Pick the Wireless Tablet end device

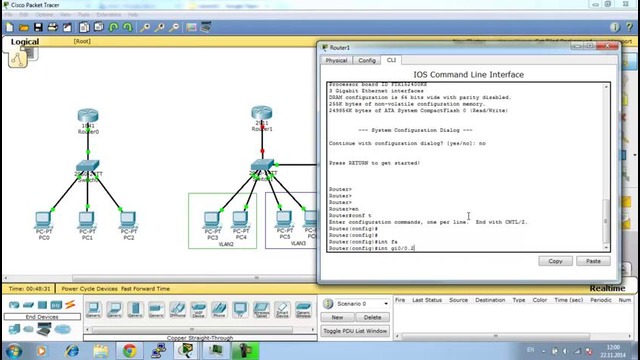(261, 310)
